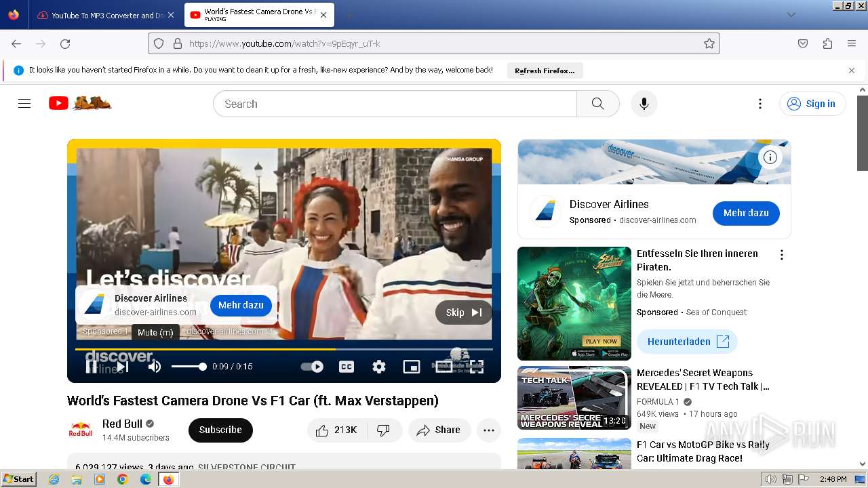Click the search magnifier button

pyautogui.click(x=597, y=104)
